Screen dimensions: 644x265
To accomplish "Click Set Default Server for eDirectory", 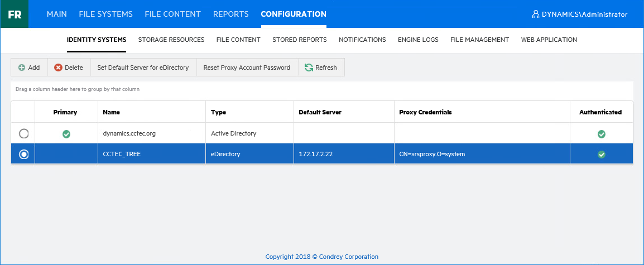I will (x=143, y=68).
